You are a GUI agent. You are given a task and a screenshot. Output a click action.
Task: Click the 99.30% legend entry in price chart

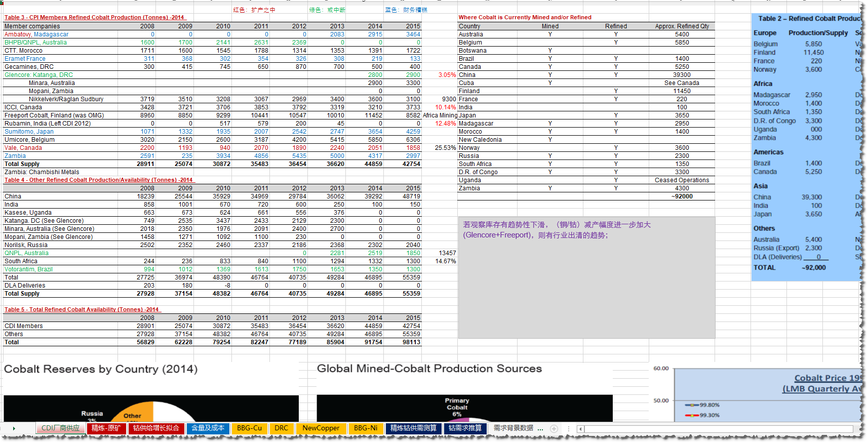click(702, 415)
